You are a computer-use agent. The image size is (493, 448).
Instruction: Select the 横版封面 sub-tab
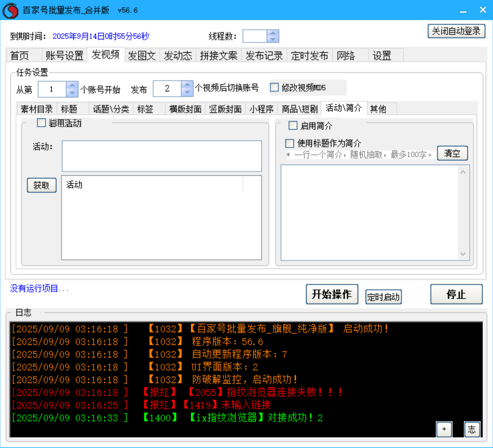185,108
